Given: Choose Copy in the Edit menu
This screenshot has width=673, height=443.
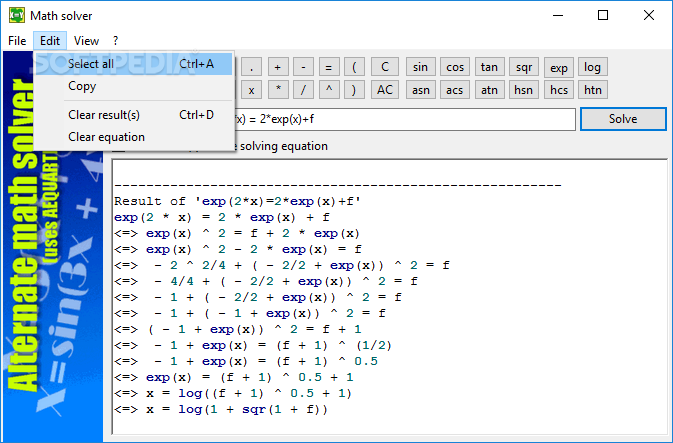Looking at the screenshot, I should coord(133,86).
